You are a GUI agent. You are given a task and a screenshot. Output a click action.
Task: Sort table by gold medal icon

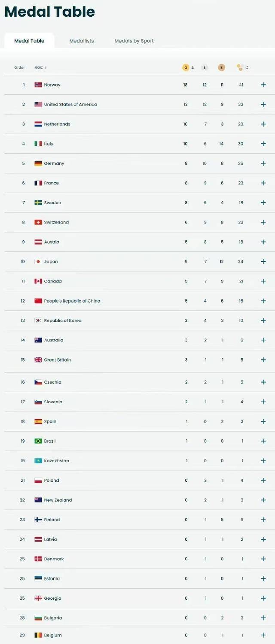186,67
